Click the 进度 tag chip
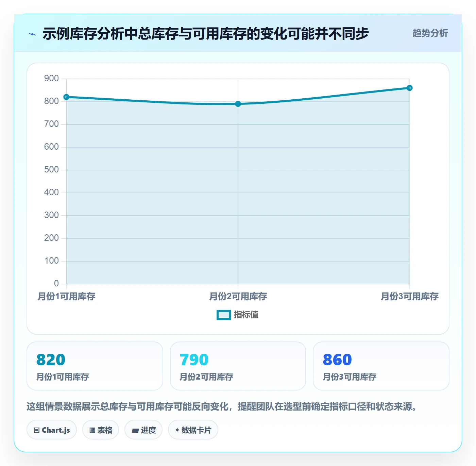Image resolution: width=476 pixels, height=466 pixels. tap(143, 430)
